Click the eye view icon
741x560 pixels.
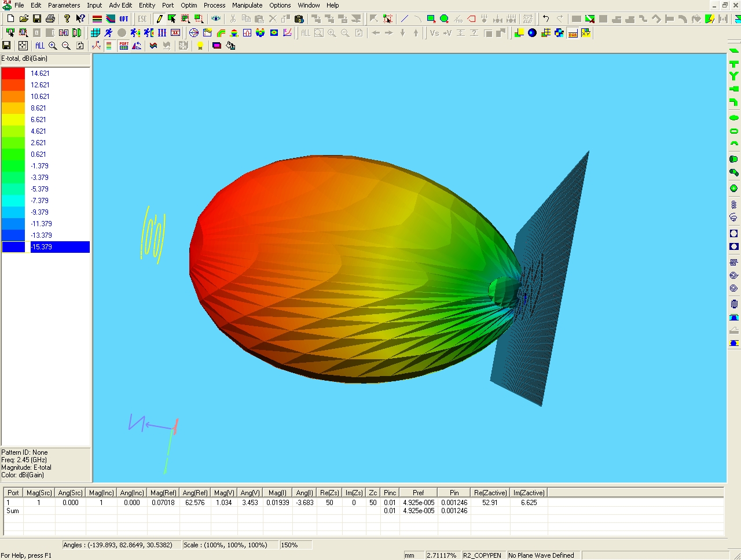216,19
